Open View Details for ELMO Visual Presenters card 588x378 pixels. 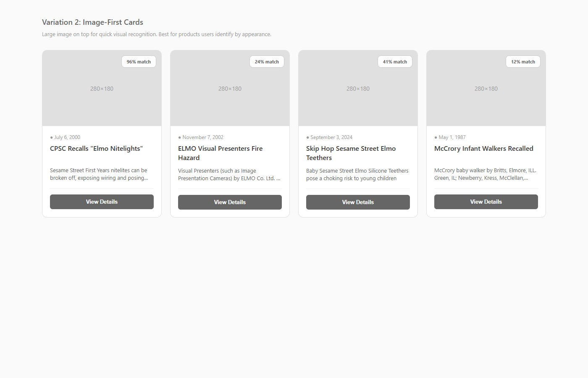pyautogui.click(x=230, y=202)
